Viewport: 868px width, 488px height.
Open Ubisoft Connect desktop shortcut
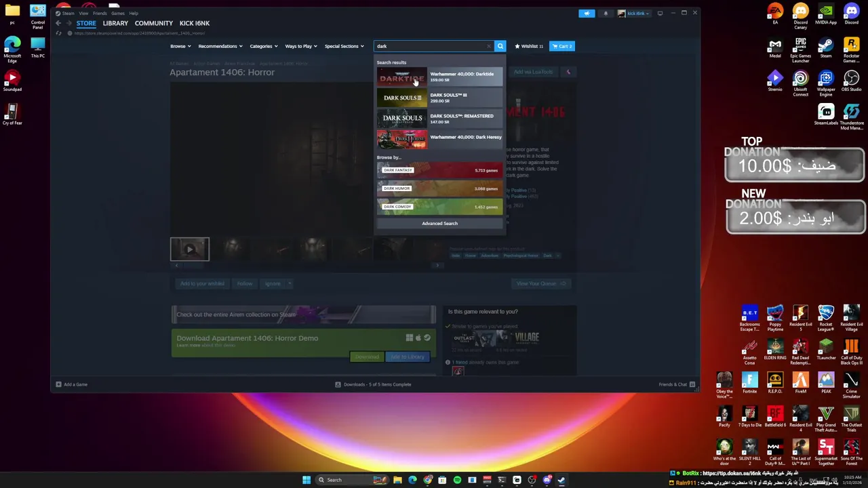point(801,84)
